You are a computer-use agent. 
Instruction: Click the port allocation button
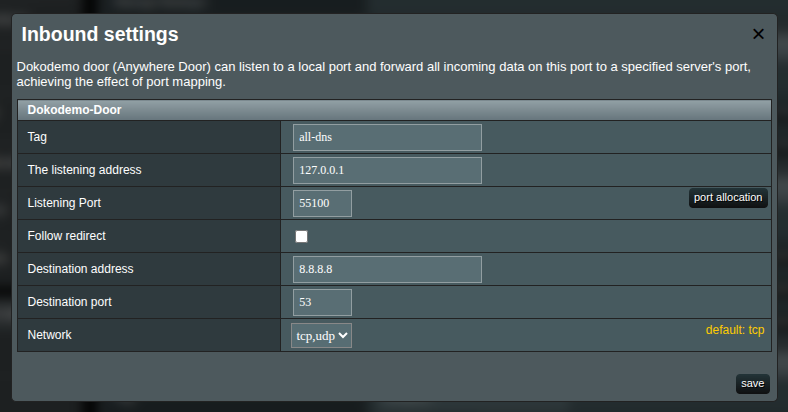click(x=728, y=197)
